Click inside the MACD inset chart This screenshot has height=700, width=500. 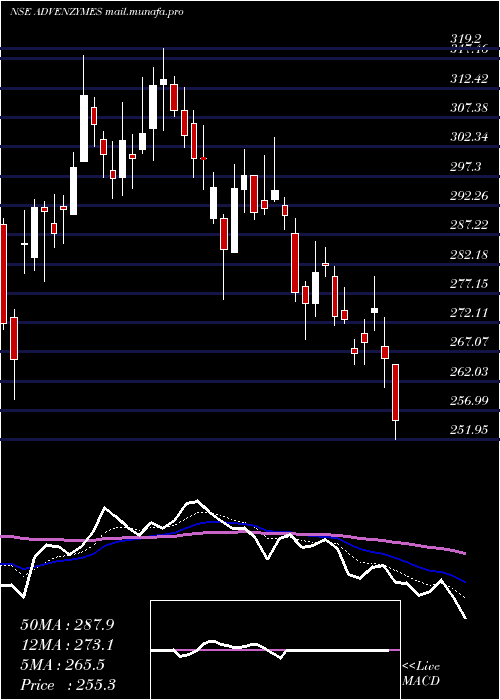tap(275, 650)
